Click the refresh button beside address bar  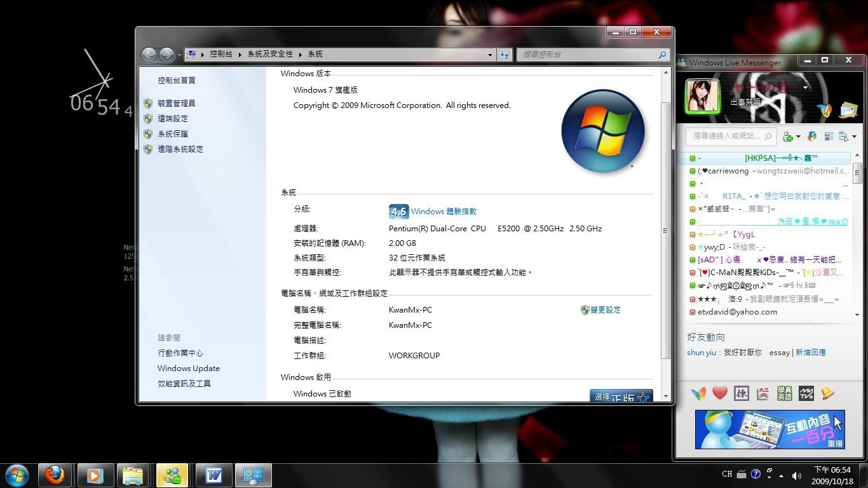(x=505, y=55)
